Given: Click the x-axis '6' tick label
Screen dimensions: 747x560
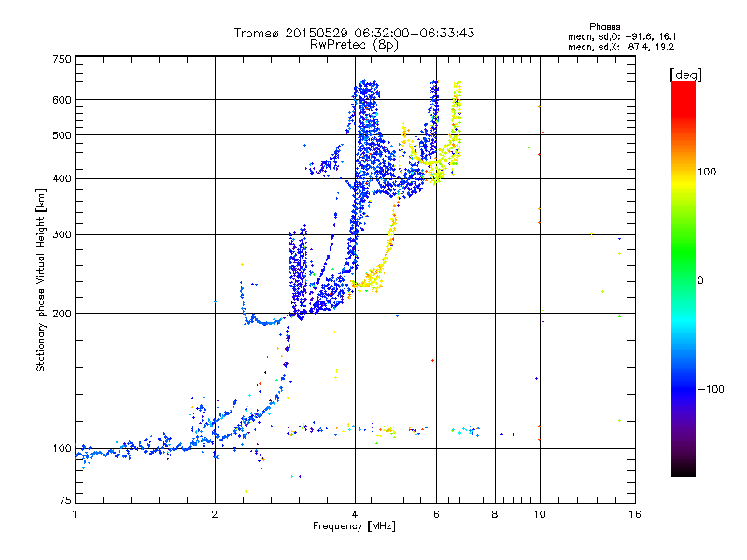Looking at the screenshot, I should (x=436, y=514).
